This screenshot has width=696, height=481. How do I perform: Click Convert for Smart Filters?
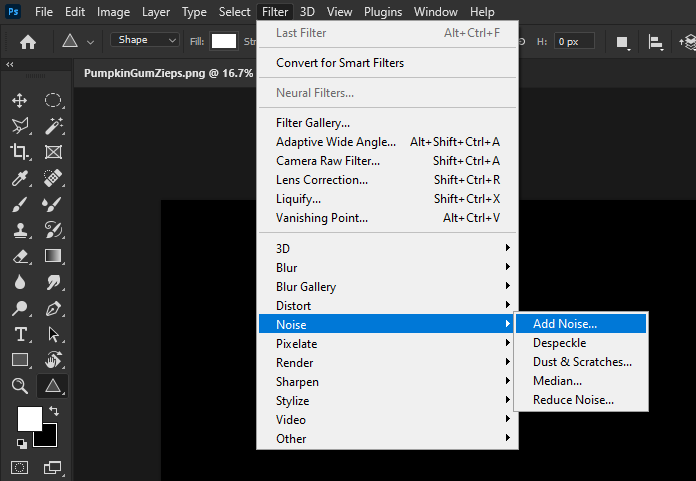click(340, 63)
